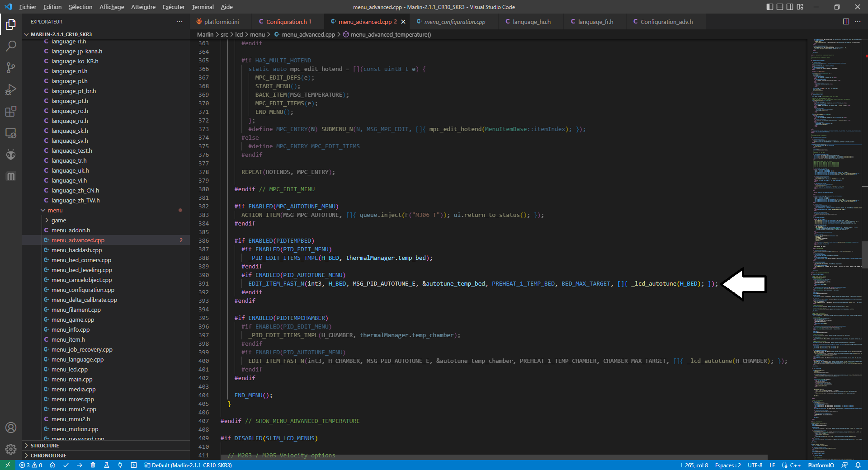Toggle secondary side bar visibility
Image resolution: width=868 pixels, height=470 pixels.
[790, 7]
